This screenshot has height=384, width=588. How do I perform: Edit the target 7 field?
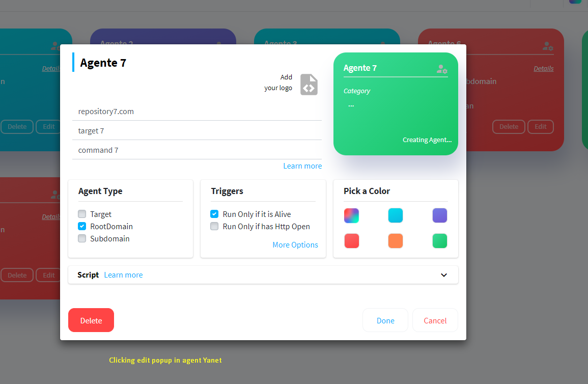[x=197, y=131]
